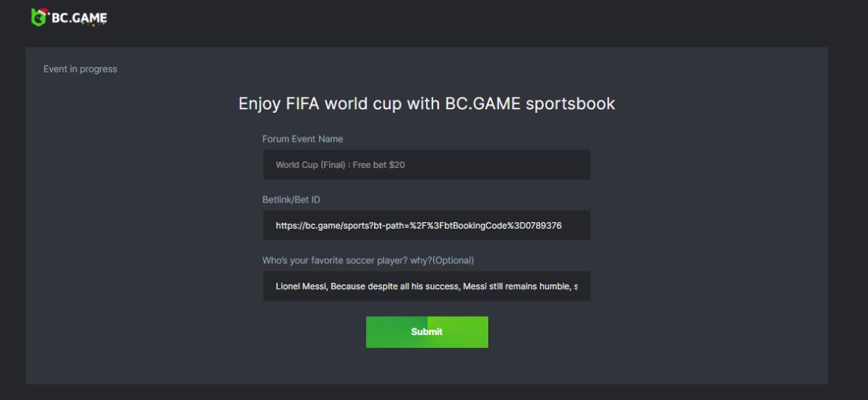This screenshot has width=868, height=400.
Task: Click the BC.GAME wordmark text
Action: (x=79, y=18)
